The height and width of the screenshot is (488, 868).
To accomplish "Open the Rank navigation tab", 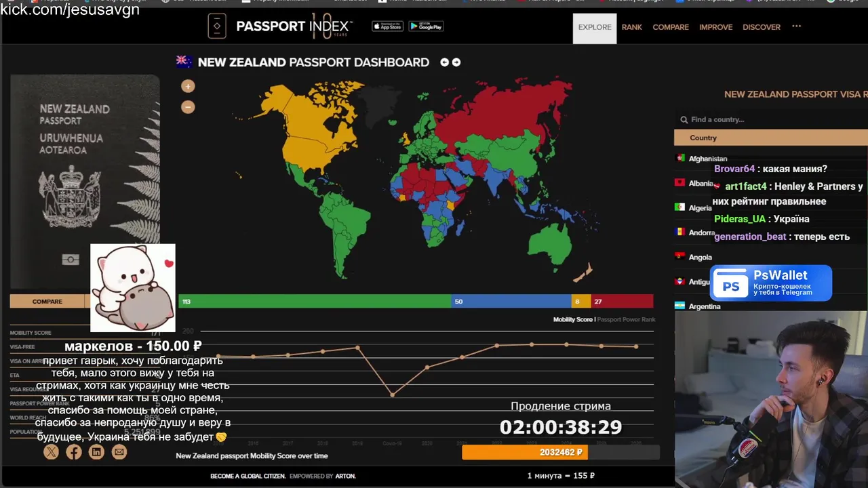I will click(632, 27).
